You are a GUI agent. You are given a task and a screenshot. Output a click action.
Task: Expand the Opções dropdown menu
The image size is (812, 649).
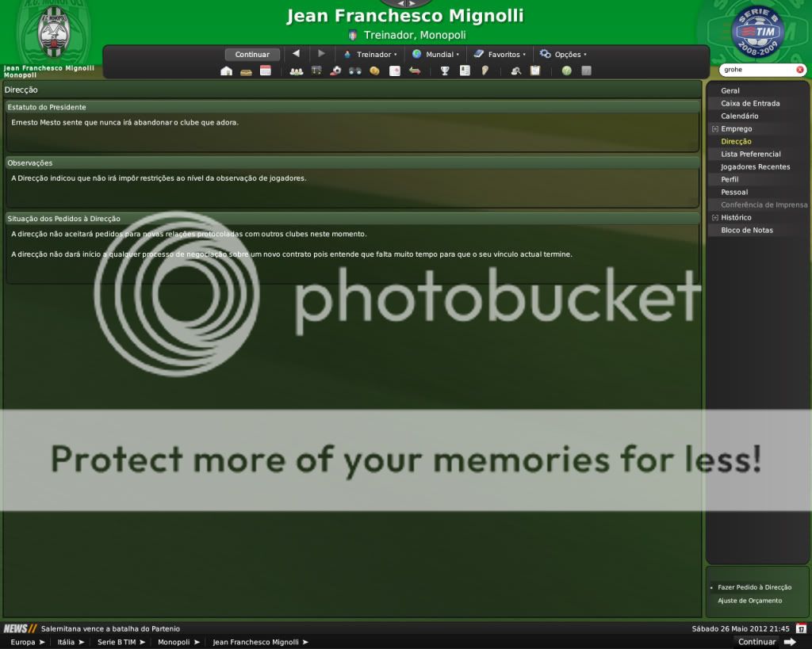[x=563, y=55]
